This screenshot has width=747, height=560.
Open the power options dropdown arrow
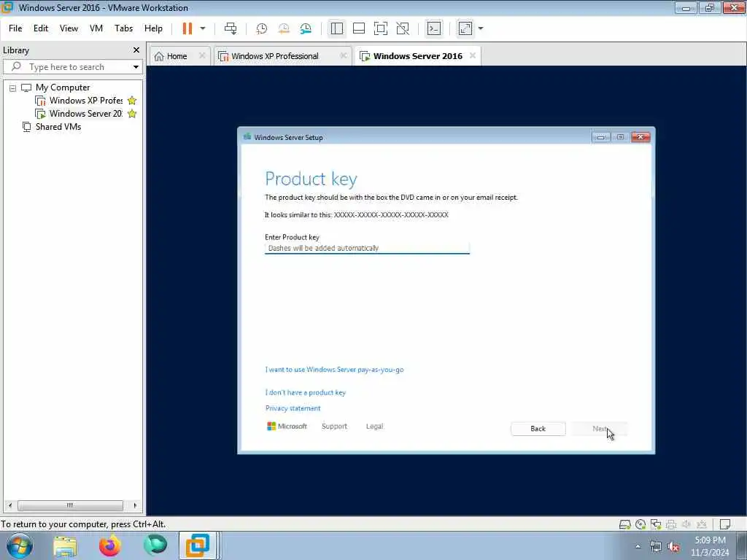[203, 28]
